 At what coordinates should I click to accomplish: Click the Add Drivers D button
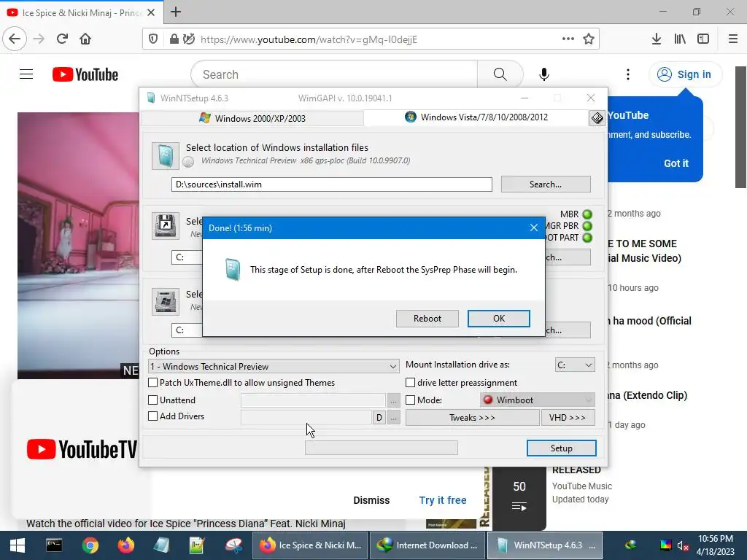[379, 418]
